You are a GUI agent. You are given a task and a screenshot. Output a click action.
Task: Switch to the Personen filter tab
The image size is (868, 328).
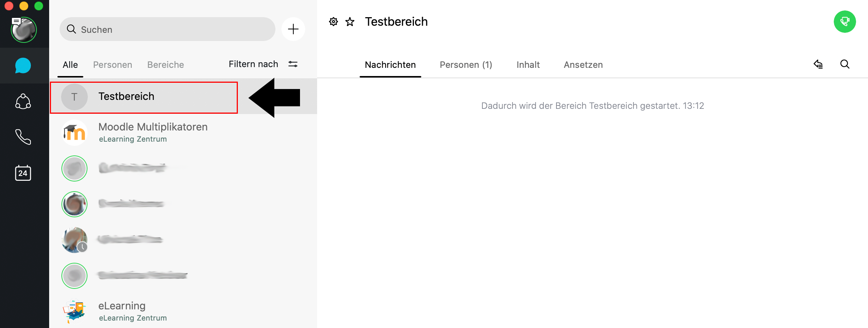click(x=112, y=65)
